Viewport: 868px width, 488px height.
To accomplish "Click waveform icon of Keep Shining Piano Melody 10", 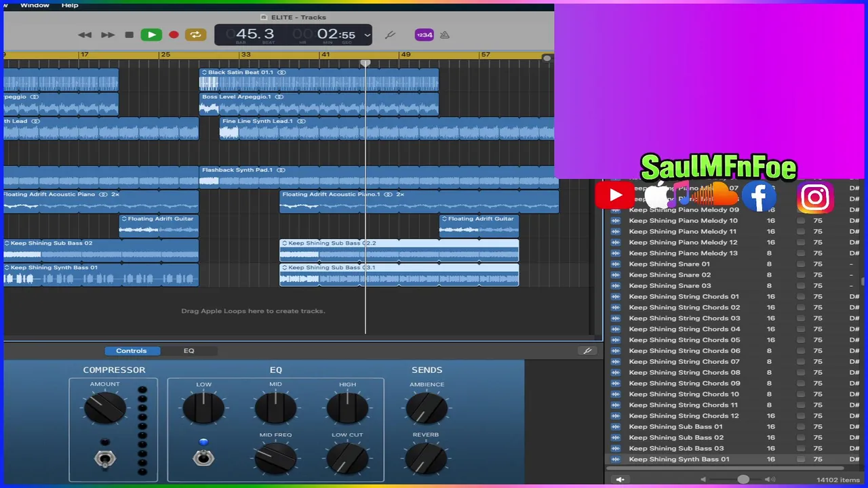I will pos(616,220).
